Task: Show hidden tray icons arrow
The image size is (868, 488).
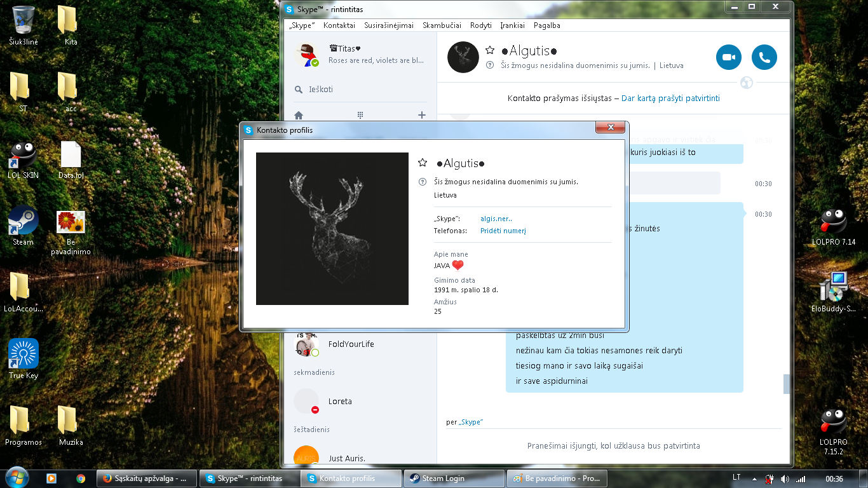Action: tap(754, 478)
